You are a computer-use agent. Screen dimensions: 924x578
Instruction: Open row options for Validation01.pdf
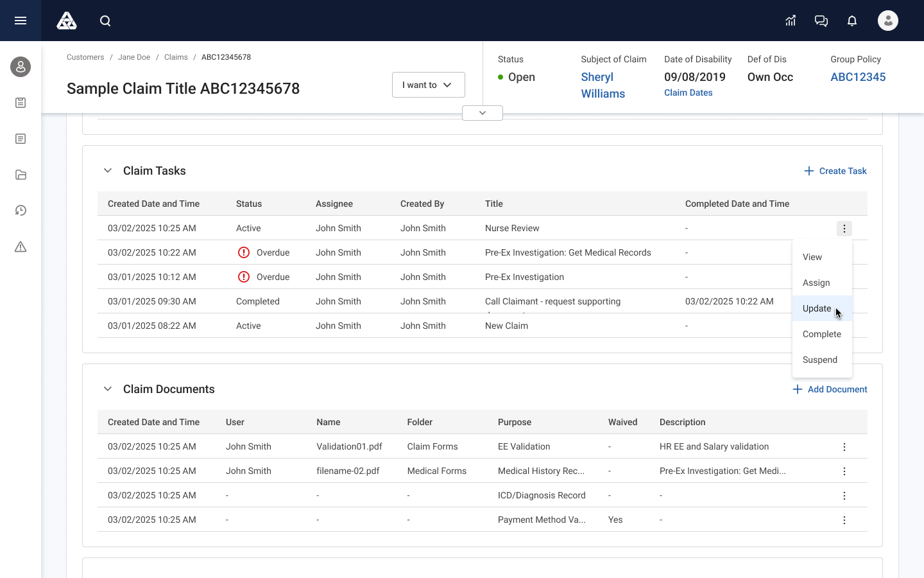point(844,447)
